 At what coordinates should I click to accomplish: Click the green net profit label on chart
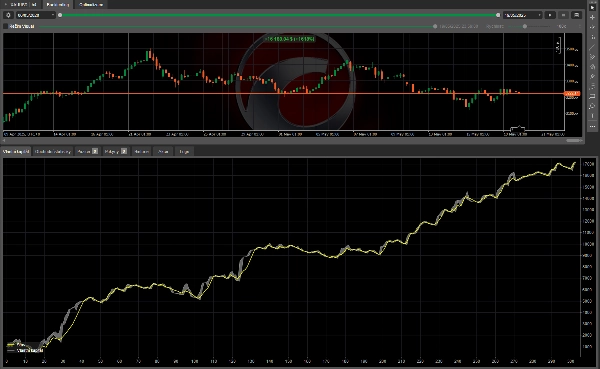tap(290, 39)
